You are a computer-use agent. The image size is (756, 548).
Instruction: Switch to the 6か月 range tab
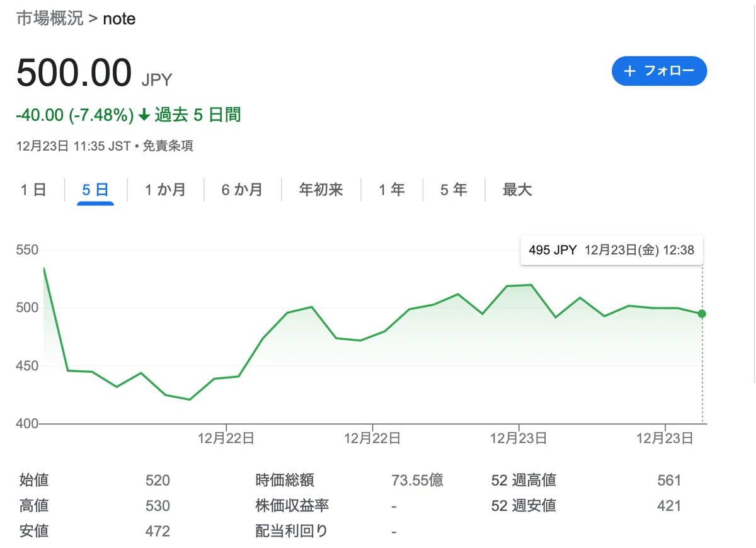pos(242,190)
